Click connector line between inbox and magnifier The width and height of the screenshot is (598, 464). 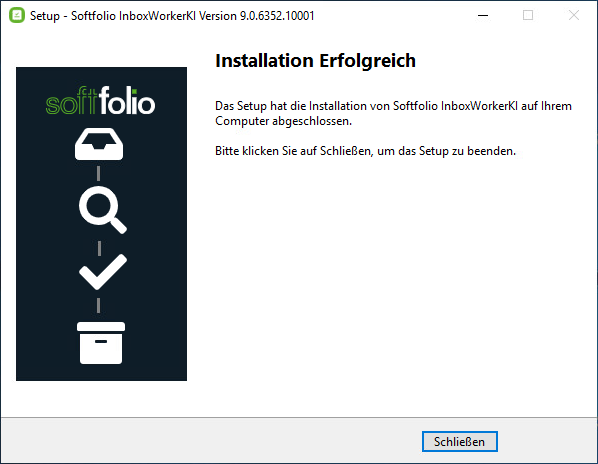(x=99, y=173)
